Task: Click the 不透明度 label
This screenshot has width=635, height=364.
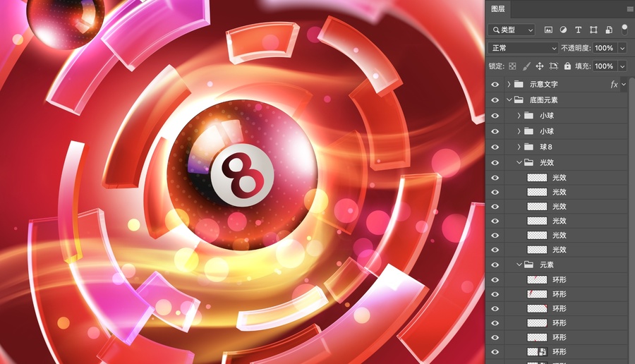Action: click(x=576, y=48)
